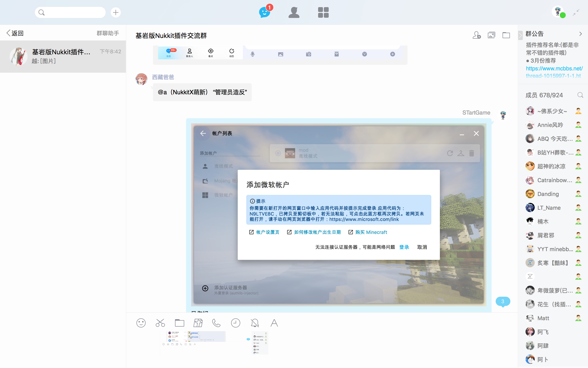Open mcbbs.net thread link
This screenshot has height=368, width=588.
click(x=554, y=72)
